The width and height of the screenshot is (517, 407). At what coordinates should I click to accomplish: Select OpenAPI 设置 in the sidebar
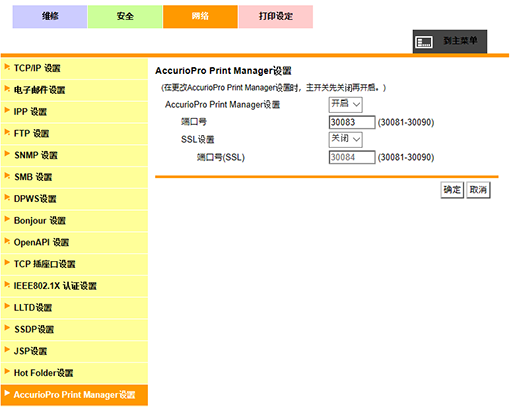74,243
